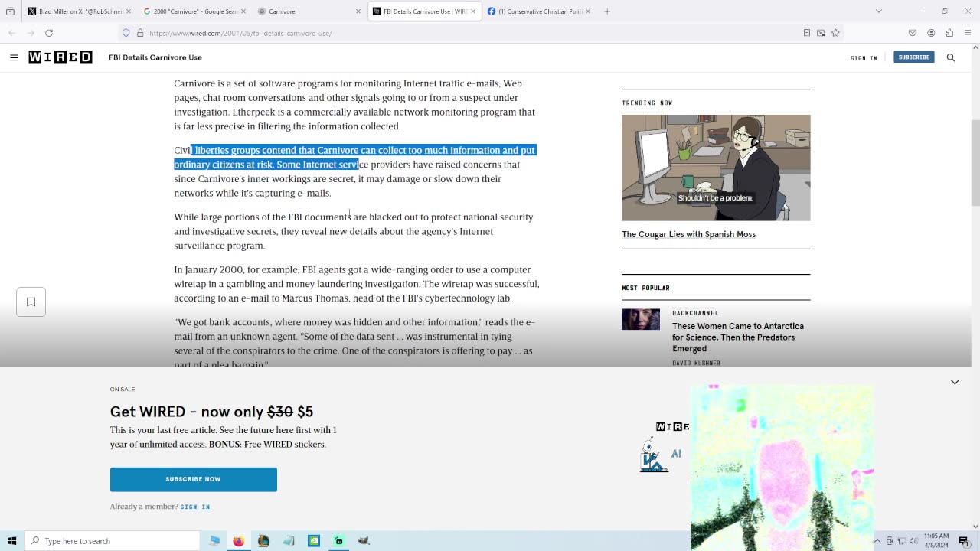The image size is (980, 551).
Task: Click the MOST POPULAR heading
Action: click(645, 288)
